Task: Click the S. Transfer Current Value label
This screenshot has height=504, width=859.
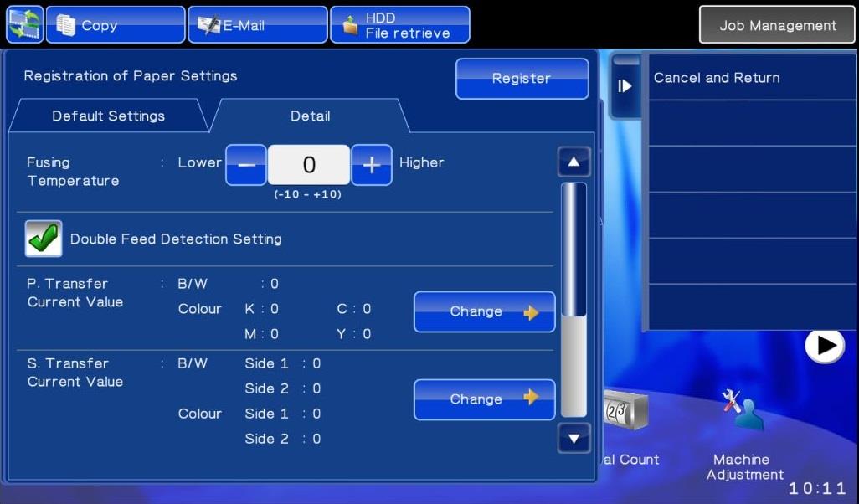Action: point(75,373)
